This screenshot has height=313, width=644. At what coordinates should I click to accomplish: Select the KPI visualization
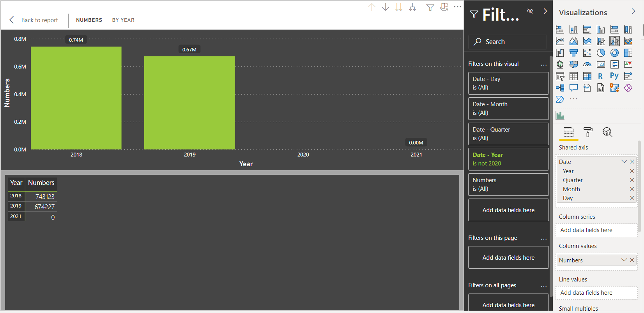[x=628, y=65]
